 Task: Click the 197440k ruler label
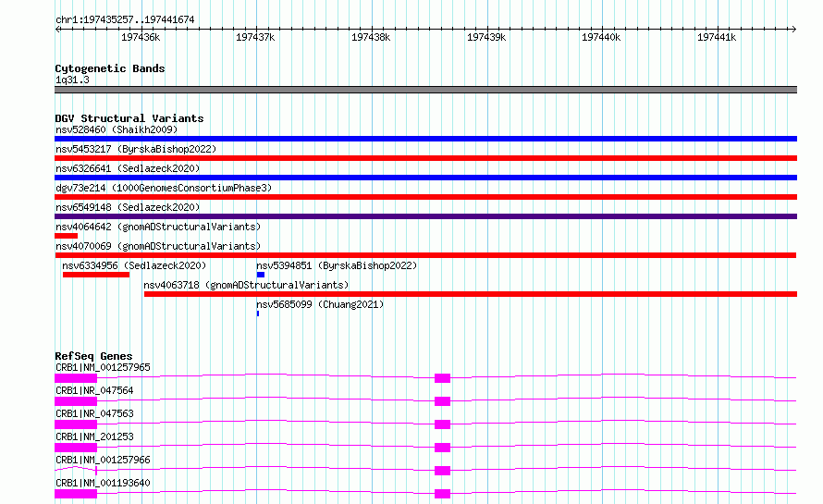pyautogui.click(x=601, y=37)
